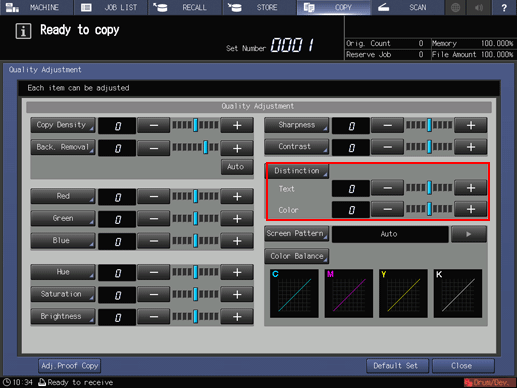Decrease Contrast with minus
This screenshot has height=388, width=517.
coord(387,147)
